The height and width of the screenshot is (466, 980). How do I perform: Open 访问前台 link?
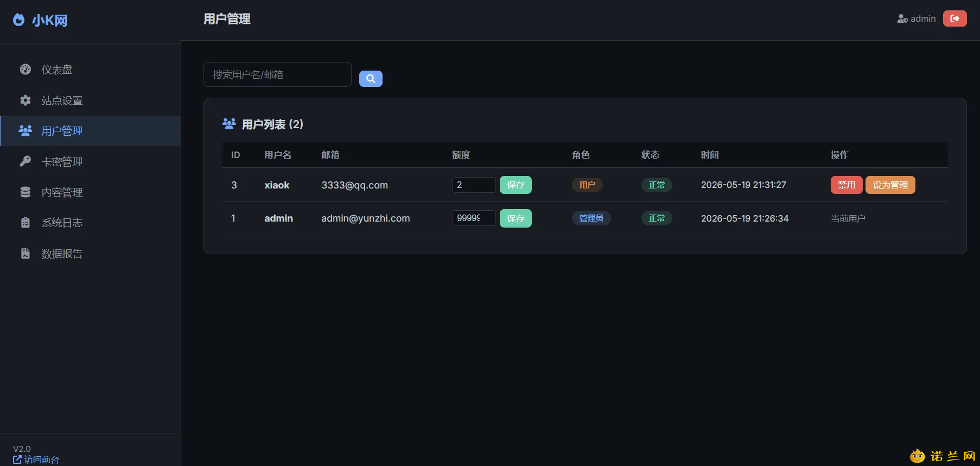click(x=36, y=459)
